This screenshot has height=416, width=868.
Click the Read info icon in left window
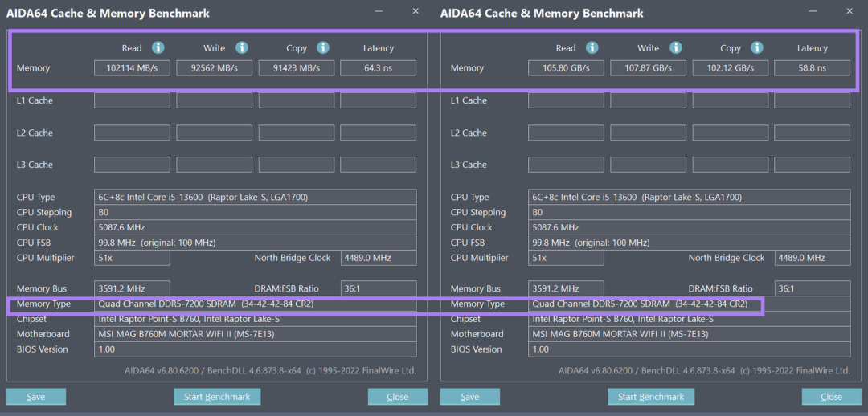click(x=158, y=48)
